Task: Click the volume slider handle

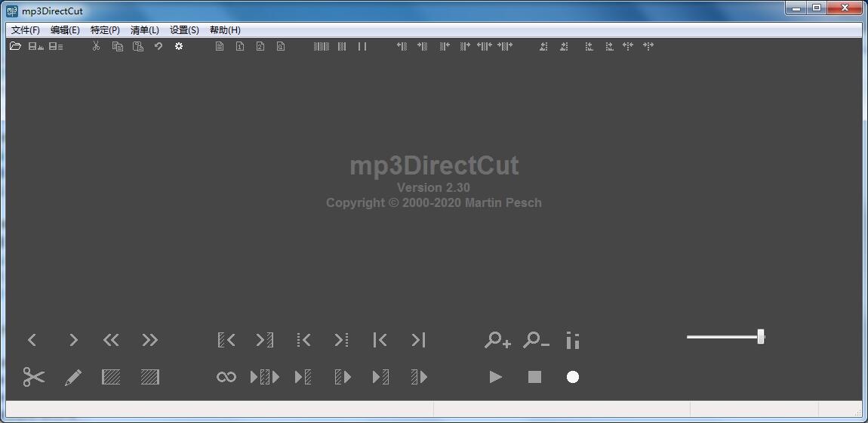Action: 761,337
